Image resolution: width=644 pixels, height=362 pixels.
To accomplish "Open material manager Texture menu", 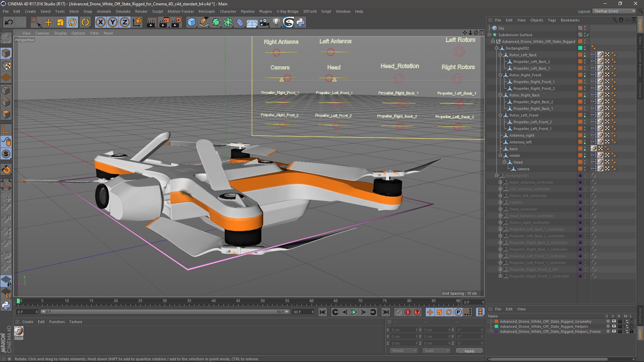I will [75, 322].
